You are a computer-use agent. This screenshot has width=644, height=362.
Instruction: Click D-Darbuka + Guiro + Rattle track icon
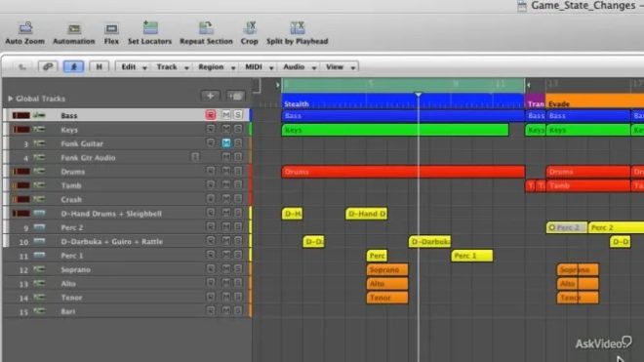39,241
